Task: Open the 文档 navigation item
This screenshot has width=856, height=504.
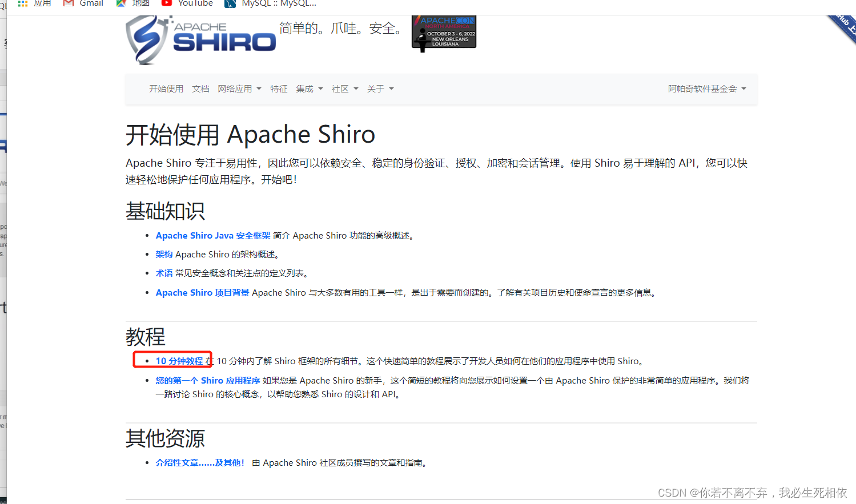Action: [200, 88]
